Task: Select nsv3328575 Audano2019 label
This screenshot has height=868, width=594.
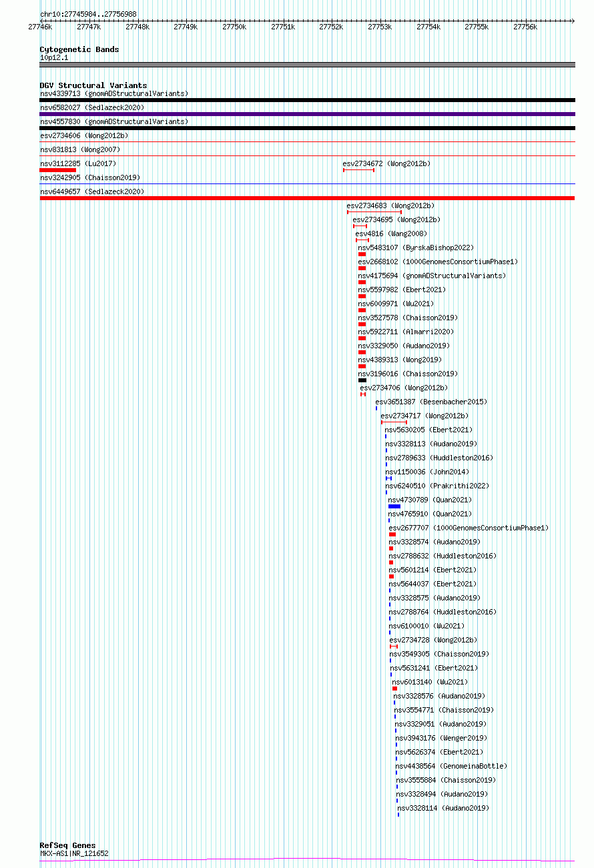Action: click(x=434, y=598)
